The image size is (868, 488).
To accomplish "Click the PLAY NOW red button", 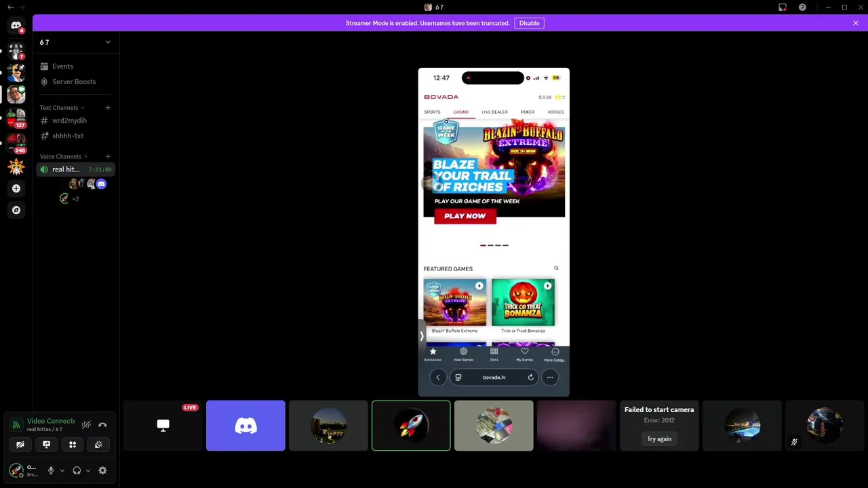I will [x=465, y=216].
